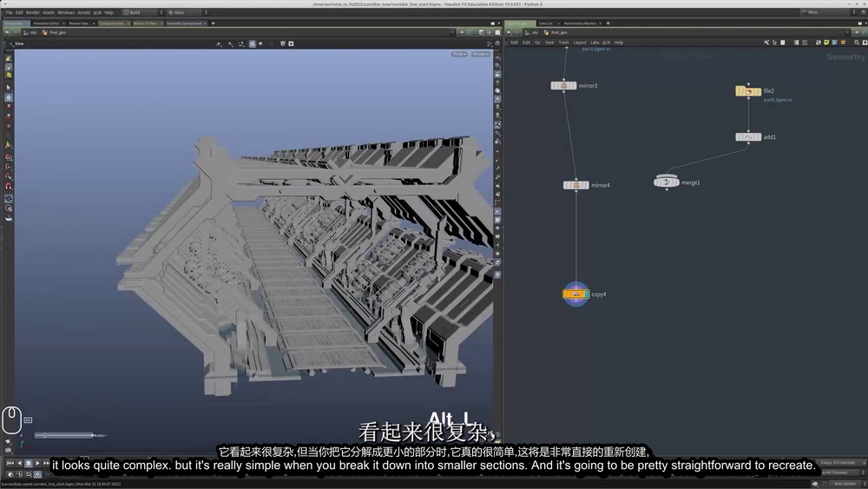The height and width of the screenshot is (489, 868).
Task: Expand the network editor path history dropdown
Action: (847, 32)
